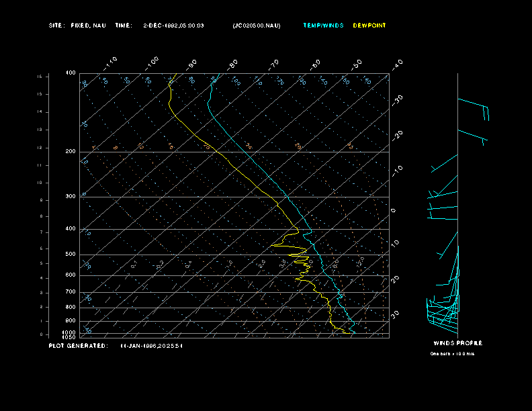This screenshot has height=411, width=532.
Task: Click the -70 isotherm label at top
Action: pos(274,64)
